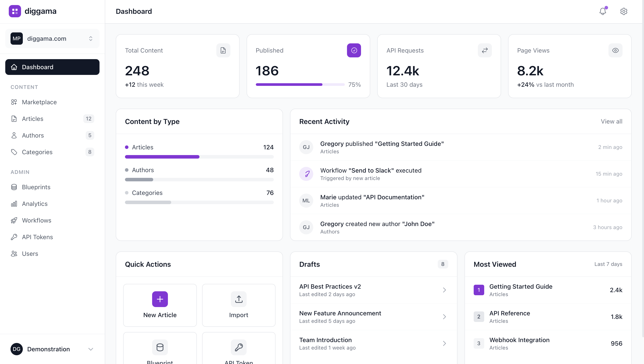644x364 pixels.
Task: Open the Marketplace section
Action: coord(39,102)
